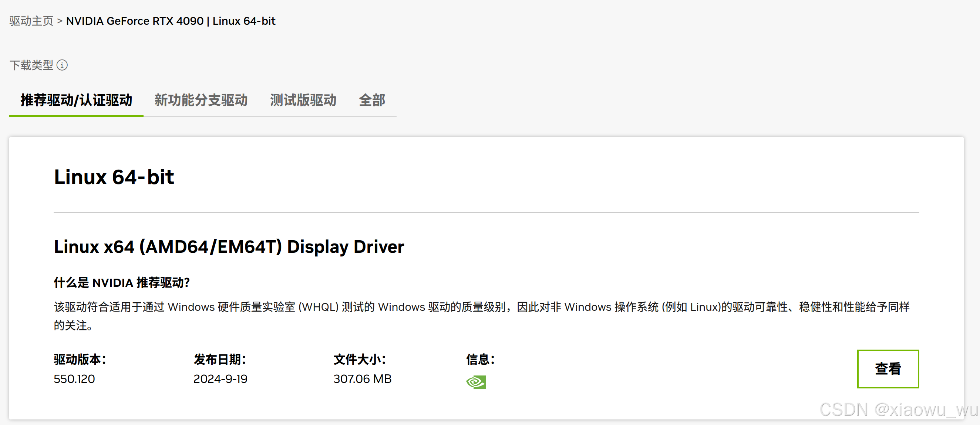The image size is (980, 425).
Task: Click the 发布日期 label
Action: click(x=219, y=359)
